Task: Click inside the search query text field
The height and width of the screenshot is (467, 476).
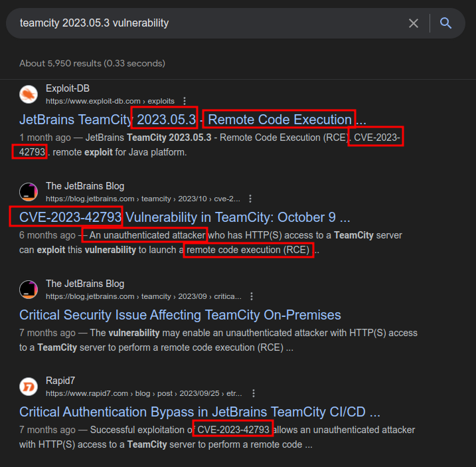Action: point(199,23)
